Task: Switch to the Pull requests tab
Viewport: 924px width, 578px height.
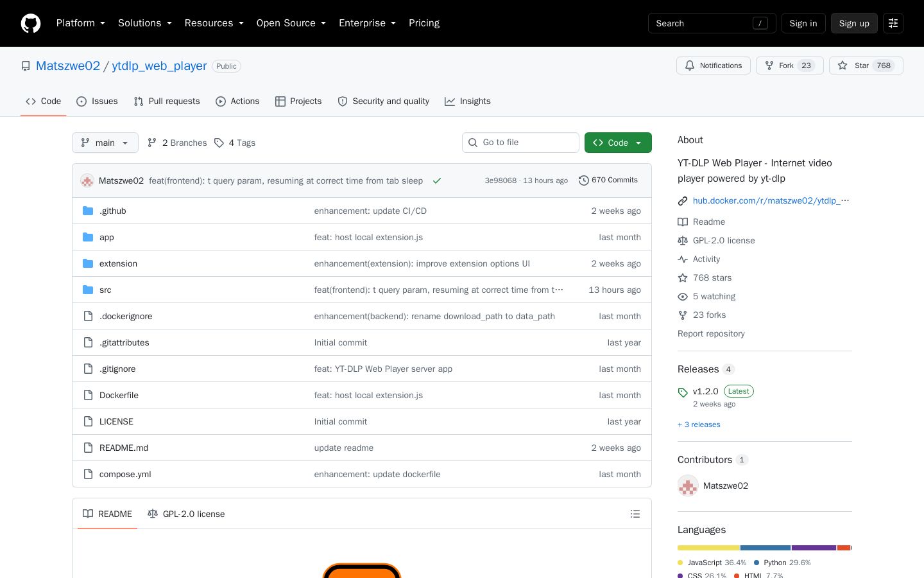Action: click(x=167, y=101)
